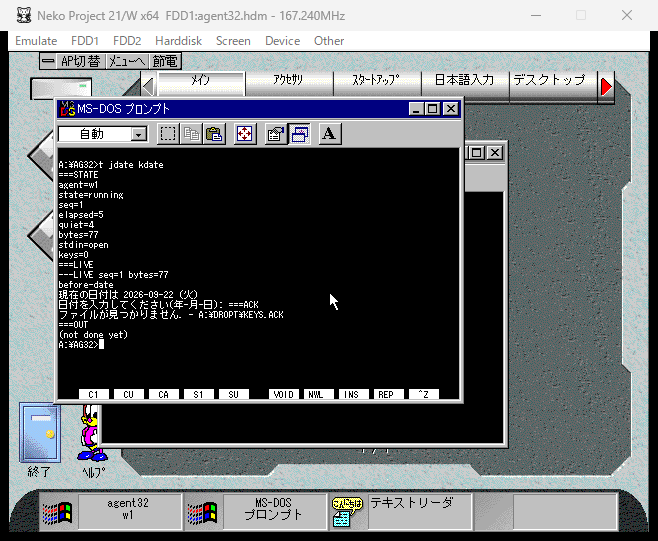This screenshot has height=541, width=658.
Task: Toggle full screen with arrows icon
Action: pos(245,134)
